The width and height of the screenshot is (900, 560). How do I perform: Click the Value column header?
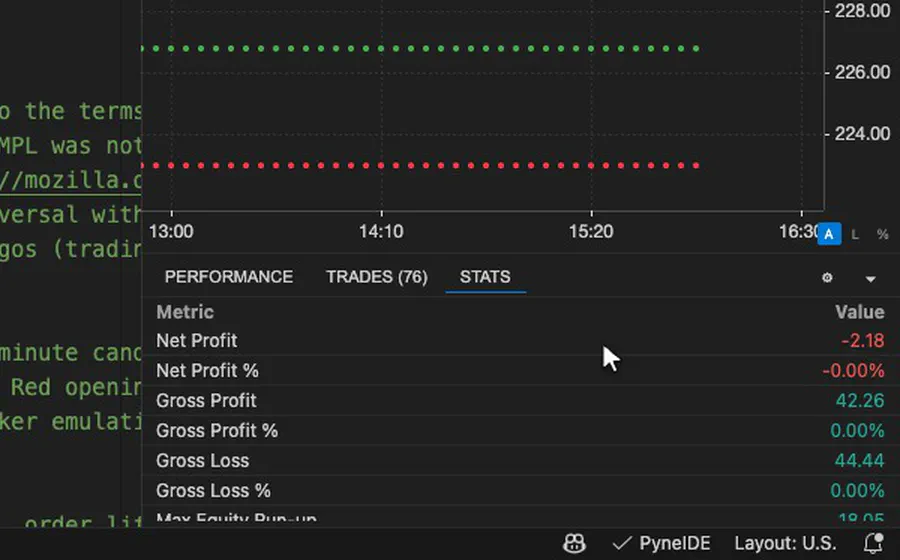coord(860,312)
